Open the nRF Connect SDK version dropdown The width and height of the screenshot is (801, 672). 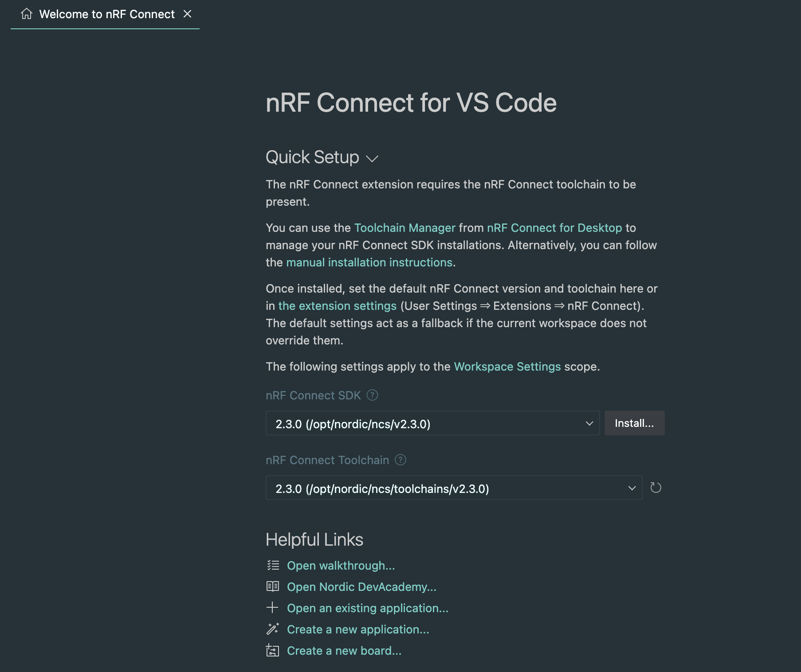click(x=432, y=423)
